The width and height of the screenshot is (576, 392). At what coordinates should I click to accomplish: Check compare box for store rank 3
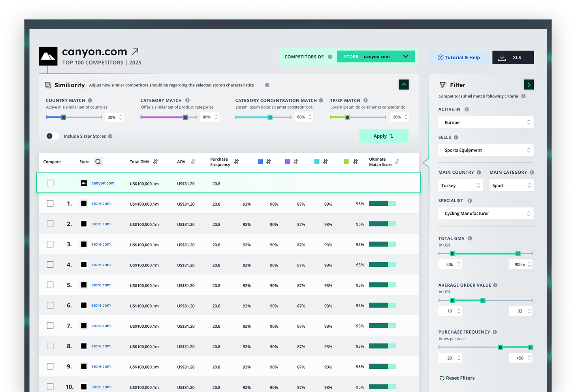tap(50, 244)
